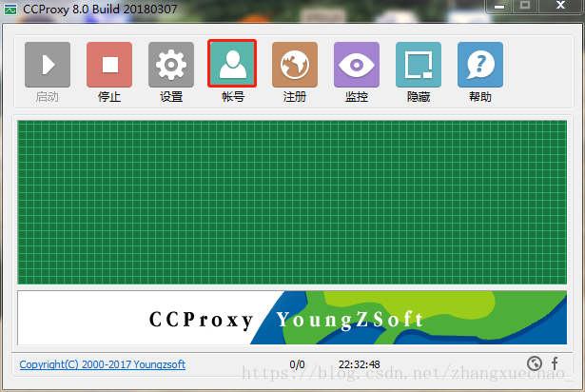
Task: Click the CCProxy app icon in title bar
Action: pos(10,10)
